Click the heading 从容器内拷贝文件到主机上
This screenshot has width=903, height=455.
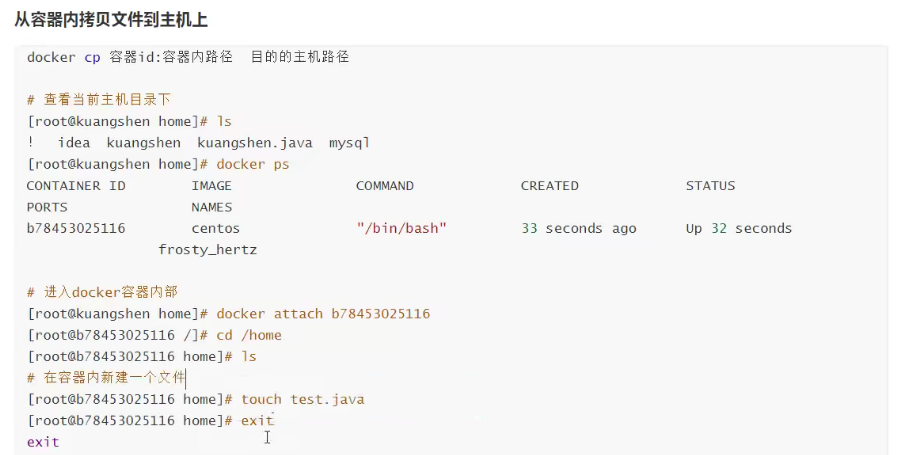(x=111, y=20)
